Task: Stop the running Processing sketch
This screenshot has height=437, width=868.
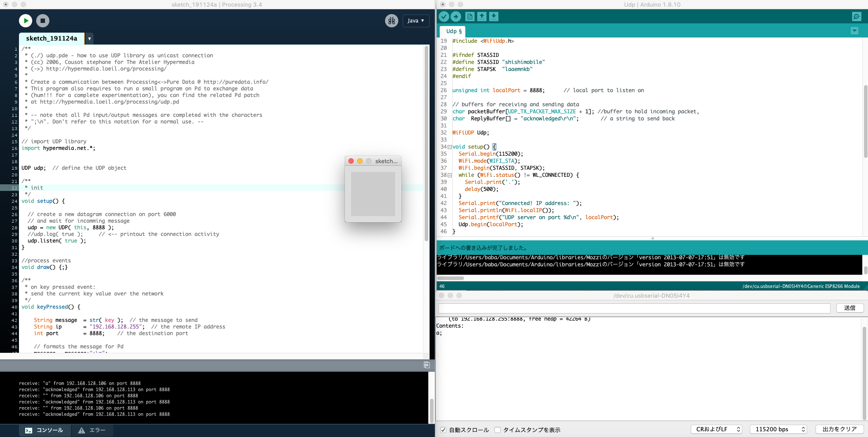Action: 43,21
